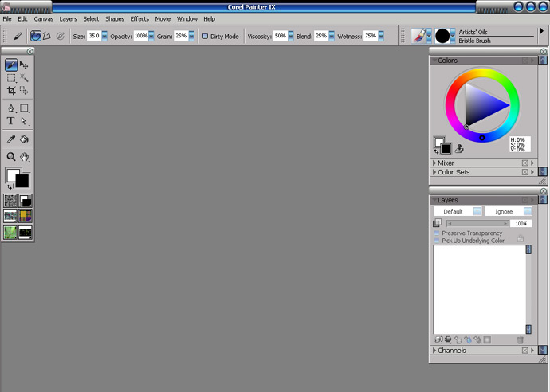Screen dimensions: 550x392
Task: Open the Ignore composite depth dropdown
Action: click(509, 211)
